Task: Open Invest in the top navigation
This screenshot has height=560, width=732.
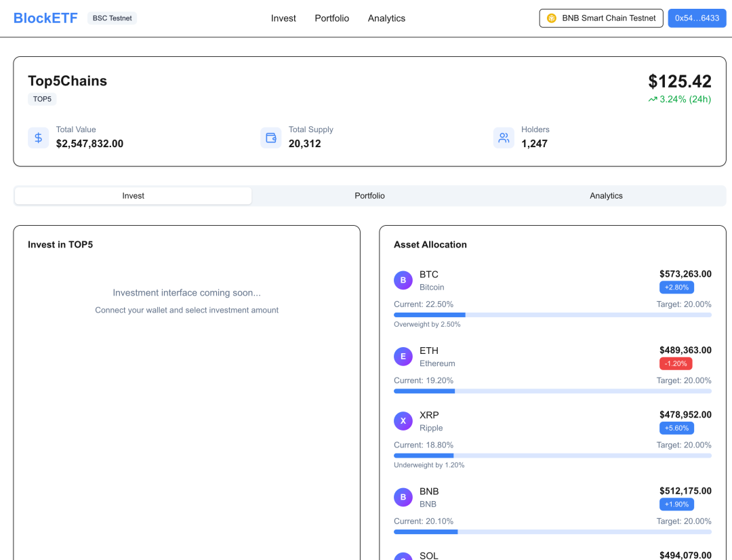Action: 283,18
